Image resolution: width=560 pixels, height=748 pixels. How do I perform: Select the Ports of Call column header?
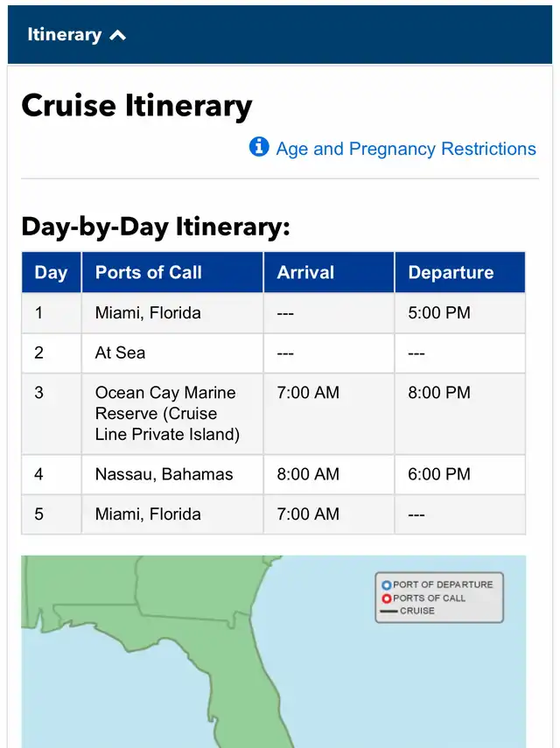coord(149,273)
